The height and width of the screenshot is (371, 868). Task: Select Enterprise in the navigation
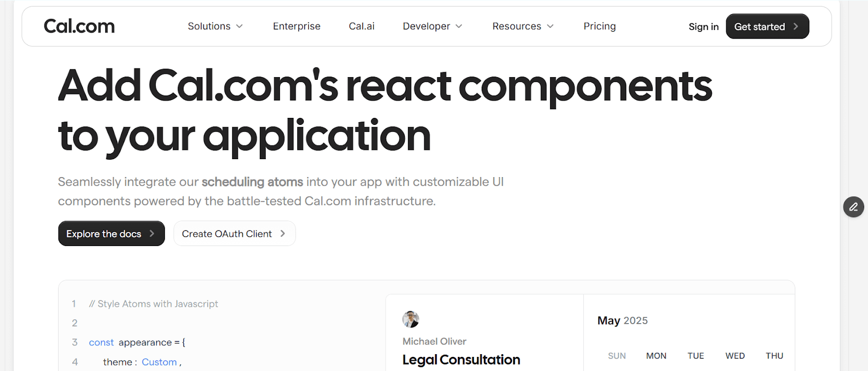click(296, 26)
